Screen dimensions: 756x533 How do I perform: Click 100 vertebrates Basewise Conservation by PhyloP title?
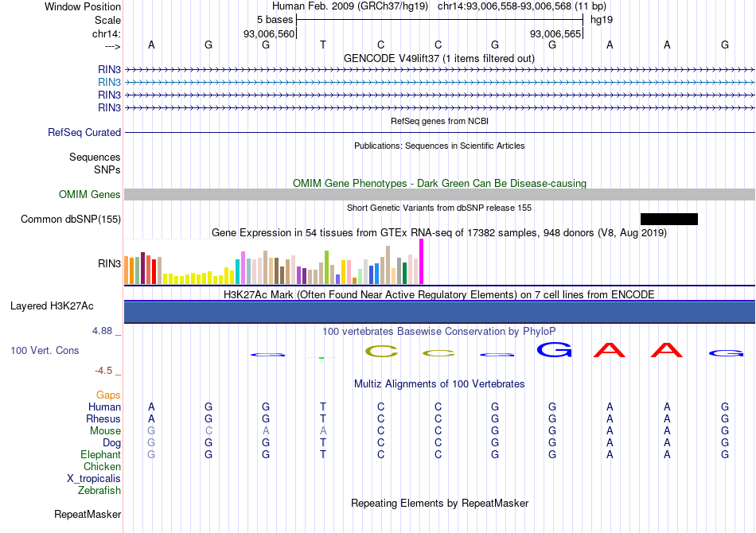pos(439,332)
